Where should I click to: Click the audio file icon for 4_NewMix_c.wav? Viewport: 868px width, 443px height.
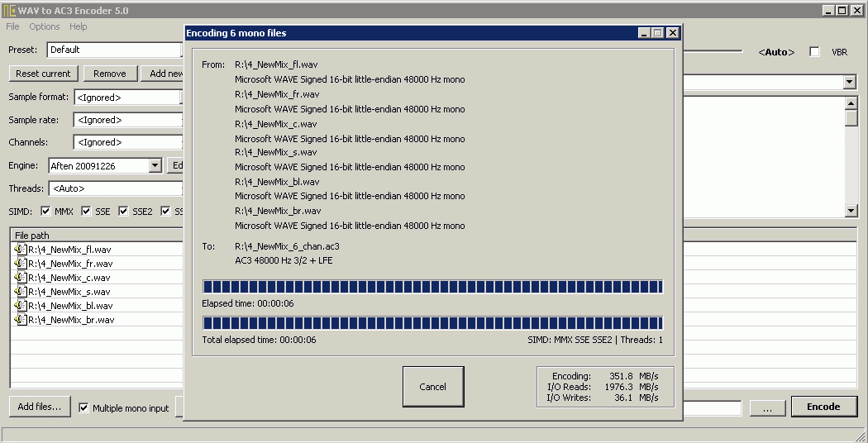pos(21,278)
